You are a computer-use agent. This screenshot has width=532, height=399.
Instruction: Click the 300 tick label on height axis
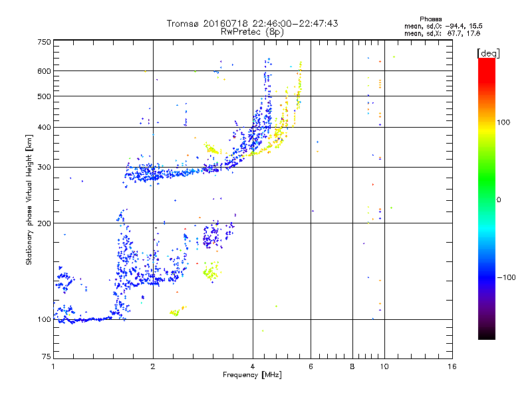coord(45,167)
